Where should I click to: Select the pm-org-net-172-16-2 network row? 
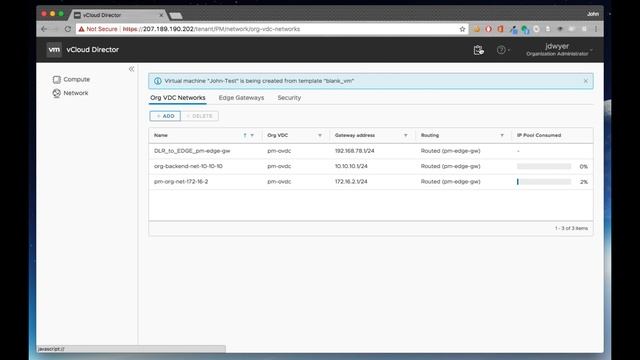click(371, 182)
